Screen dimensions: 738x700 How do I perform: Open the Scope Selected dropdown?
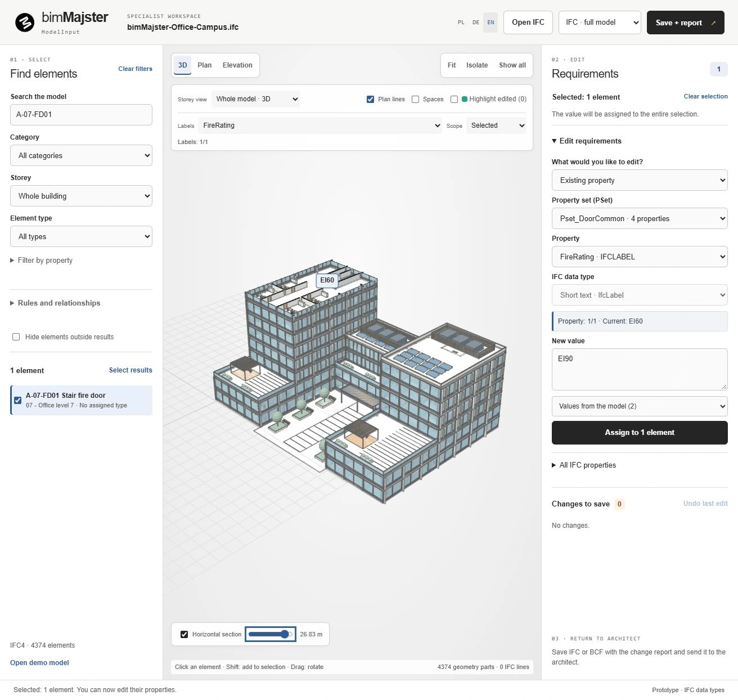496,125
